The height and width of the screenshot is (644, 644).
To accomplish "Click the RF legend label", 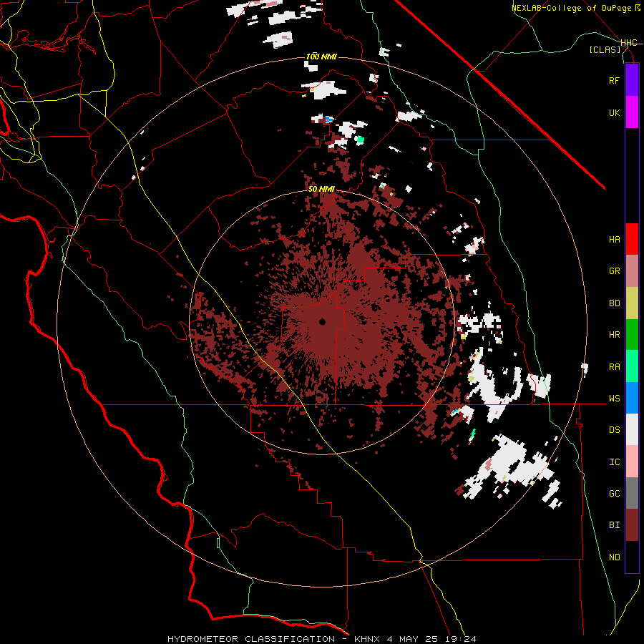I will click(x=614, y=80).
